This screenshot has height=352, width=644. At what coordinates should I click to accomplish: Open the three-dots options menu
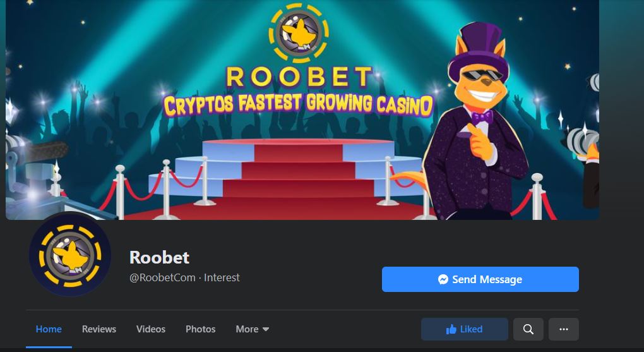point(563,329)
